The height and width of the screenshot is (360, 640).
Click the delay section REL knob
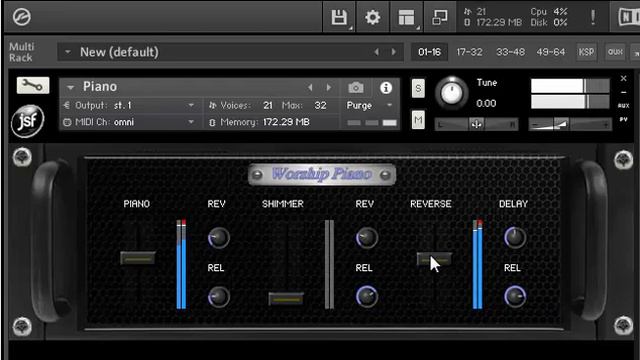pos(515,297)
